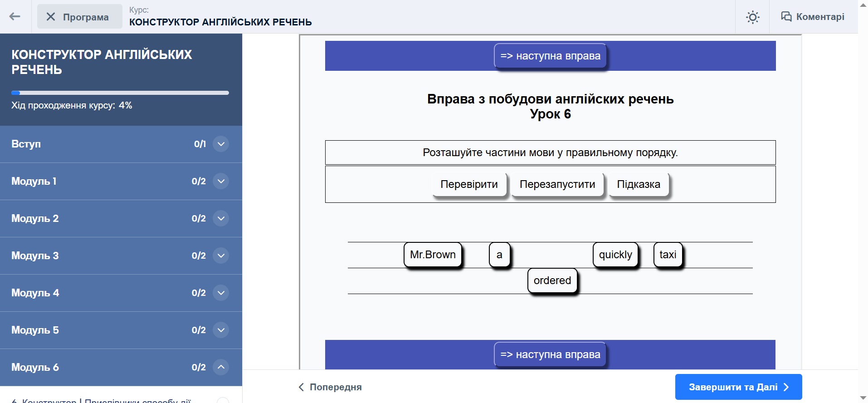The image size is (868, 403).
Task: Click the Перезапустити restart button
Action: pyautogui.click(x=557, y=184)
